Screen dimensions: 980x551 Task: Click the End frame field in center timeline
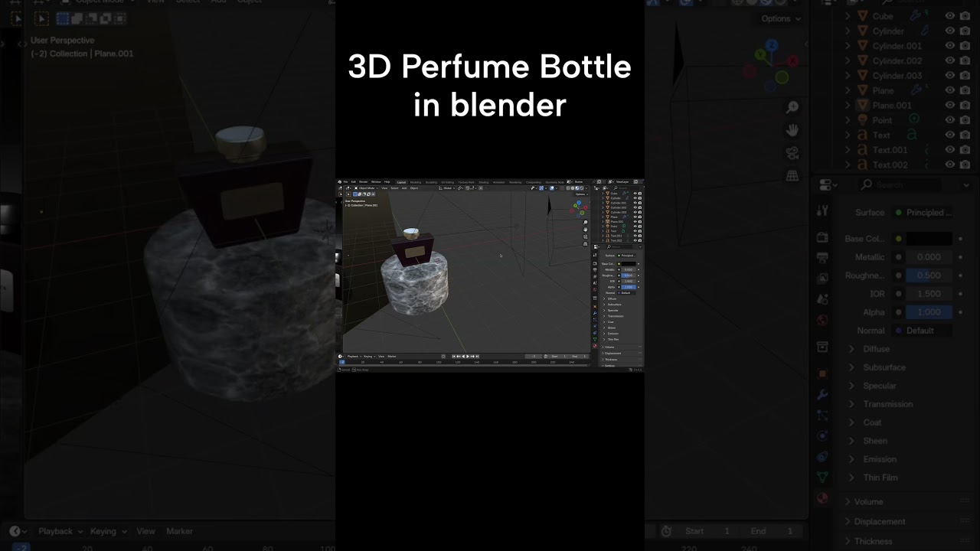[579, 357]
